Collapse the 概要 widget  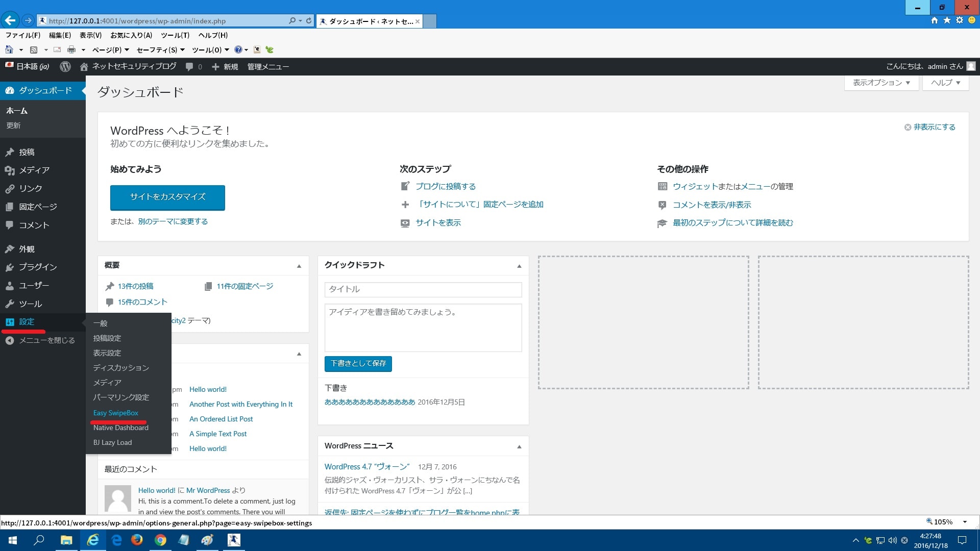299,266
